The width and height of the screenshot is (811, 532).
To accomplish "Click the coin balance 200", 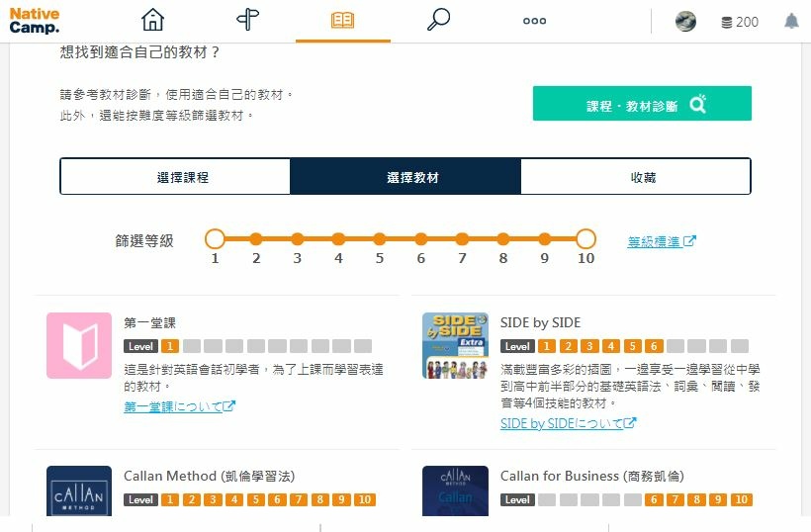I will 740,22.
